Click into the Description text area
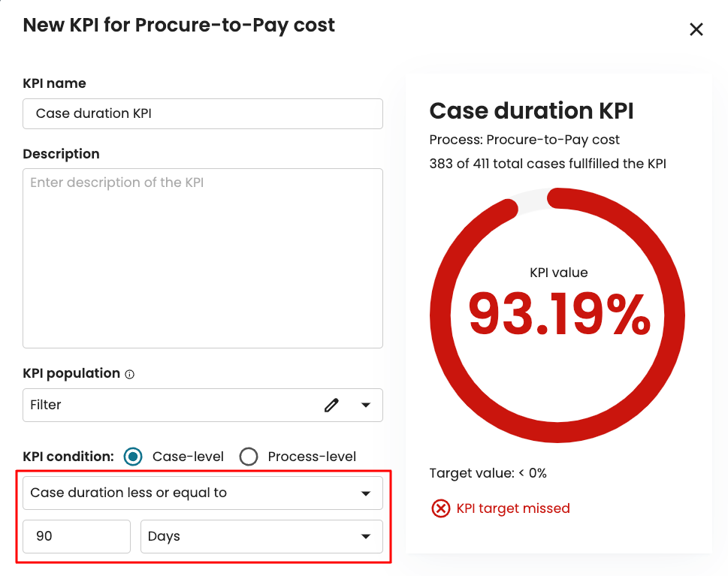 (203, 258)
